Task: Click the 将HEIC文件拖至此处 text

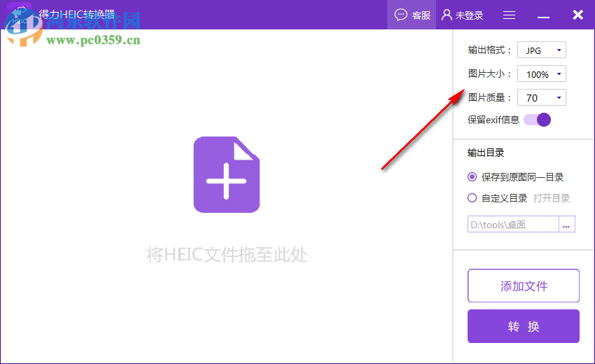Action: pos(227,254)
